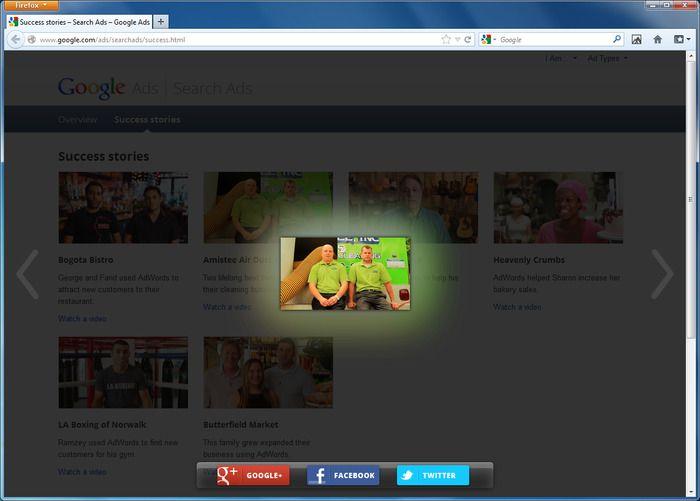This screenshot has height=501, width=700.
Task: Click the highlighted popup photo of two men
Action: [x=345, y=274]
